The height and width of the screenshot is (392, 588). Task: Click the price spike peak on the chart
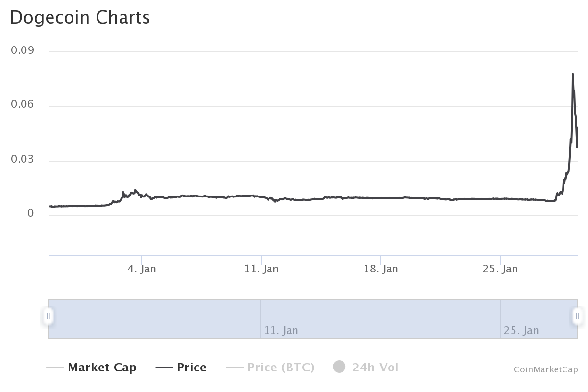(572, 75)
